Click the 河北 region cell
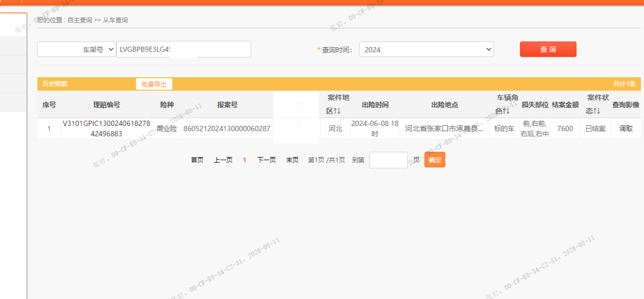The width and height of the screenshot is (644, 299). coord(335,129)
